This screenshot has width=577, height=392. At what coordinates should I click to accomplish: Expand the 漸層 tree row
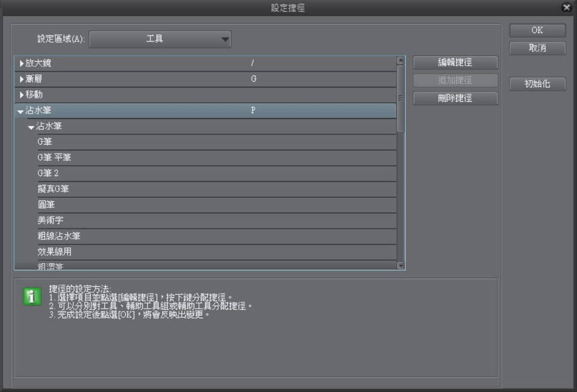[x=22, y=79]
